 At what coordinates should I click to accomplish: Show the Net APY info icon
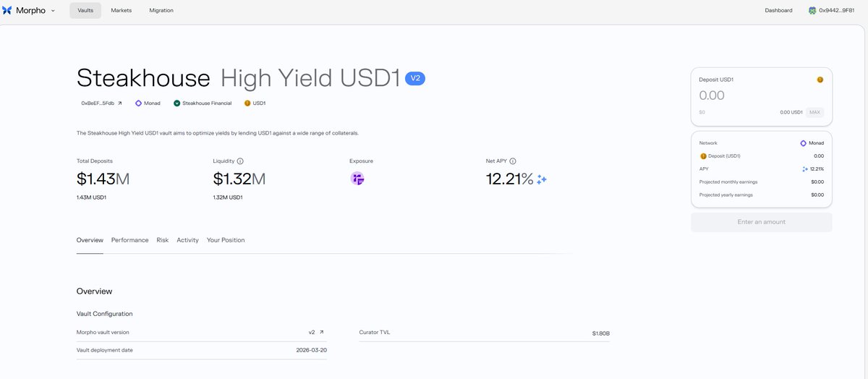(x=513, y=161)
